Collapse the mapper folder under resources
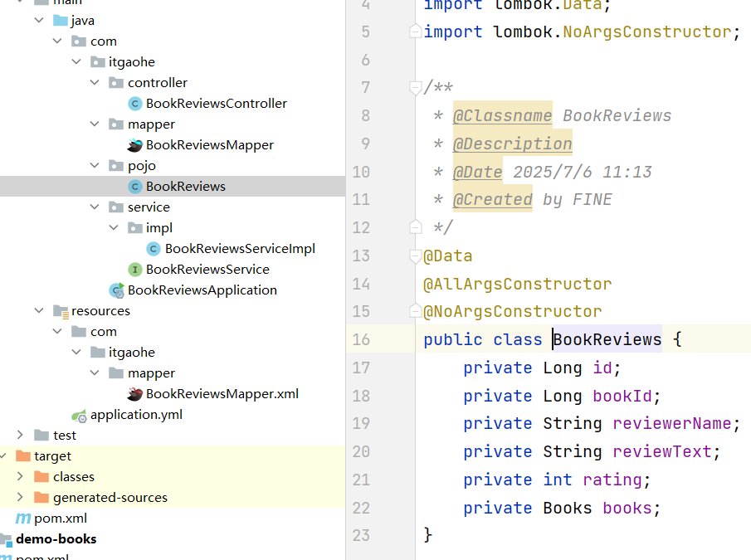The height and width of the screenshot is (560, 751). (95, 373)
